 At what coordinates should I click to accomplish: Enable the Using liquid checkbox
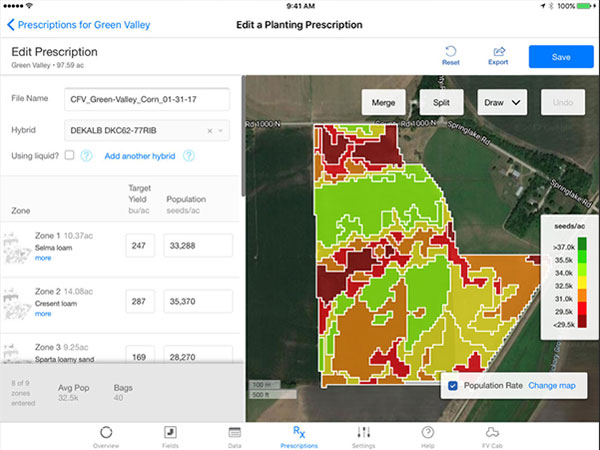(x=69, y=156)
